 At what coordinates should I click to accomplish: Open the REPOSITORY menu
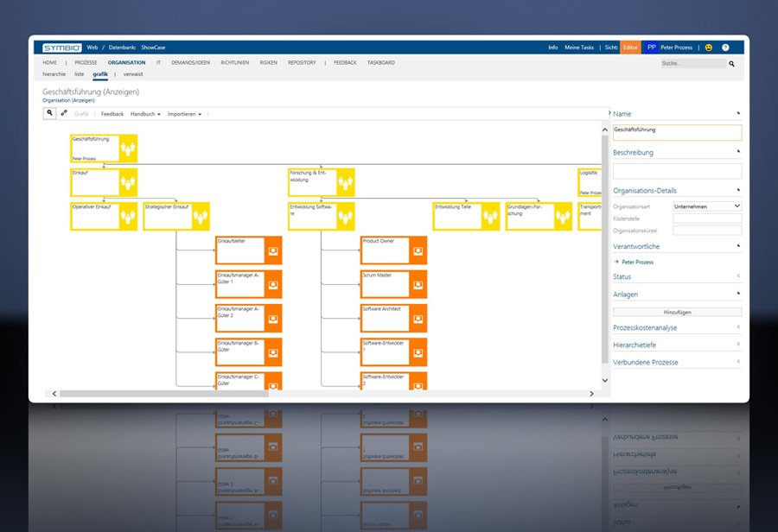(302, 63)
